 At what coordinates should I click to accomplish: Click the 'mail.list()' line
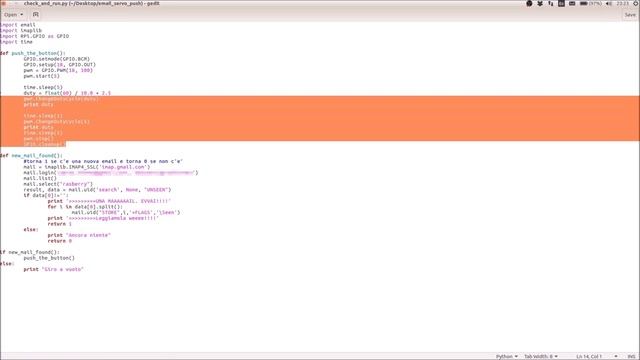(40, 179)
